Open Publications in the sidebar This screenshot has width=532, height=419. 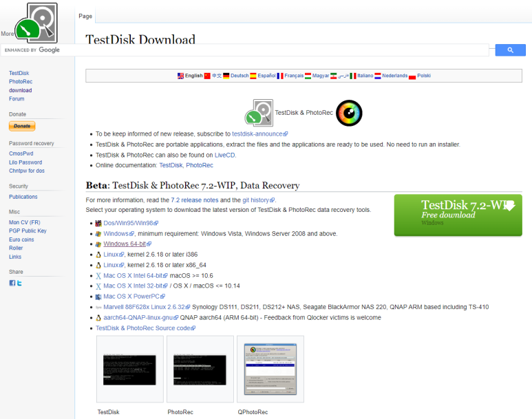pos(23,197)
